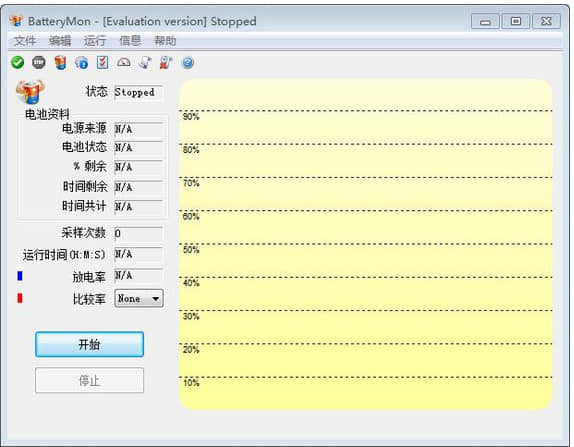This screenshot has height=447, width=574.
Task: Click the gray stop sign icon
Action: (x=39, y=63)
